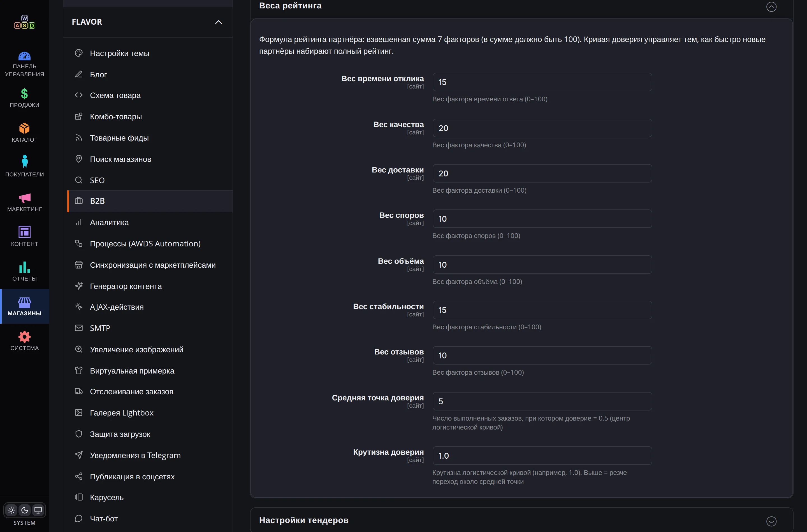
Task: Click the palette icon beside Настройки темы
Action: (x=79, y=53)
